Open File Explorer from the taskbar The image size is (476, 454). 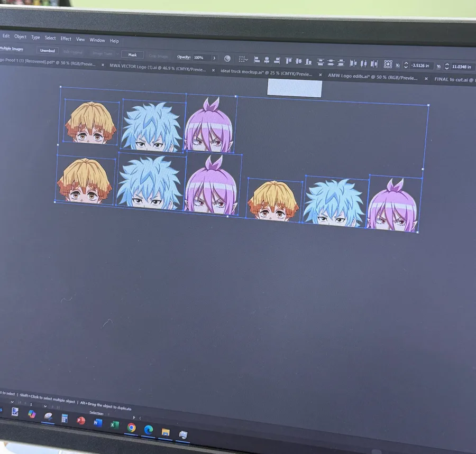166,432
